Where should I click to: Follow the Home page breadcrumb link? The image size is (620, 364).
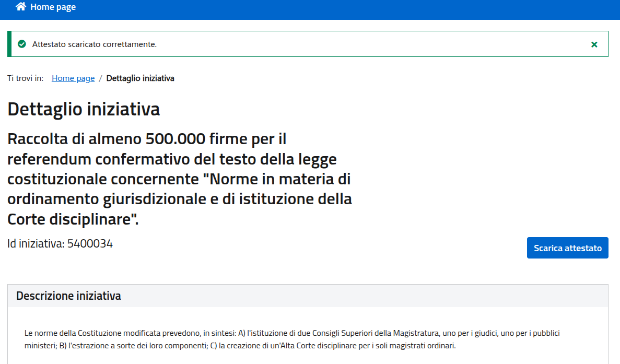[73, 78]
